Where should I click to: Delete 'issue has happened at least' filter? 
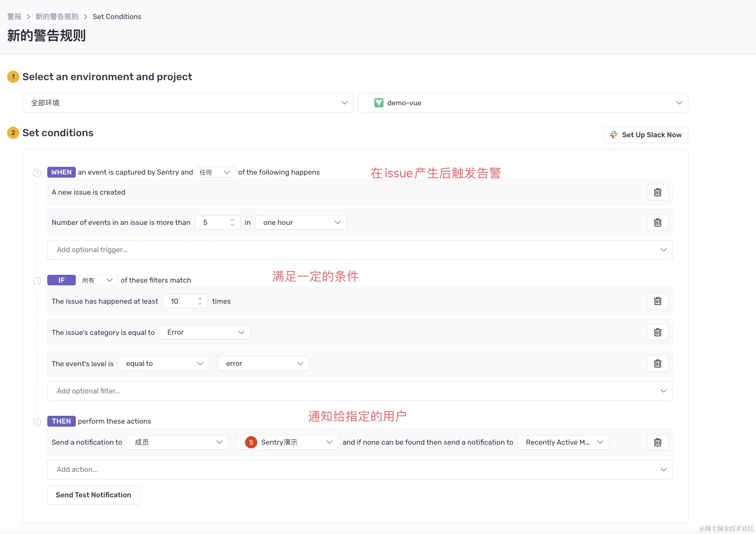click(657, 301)
